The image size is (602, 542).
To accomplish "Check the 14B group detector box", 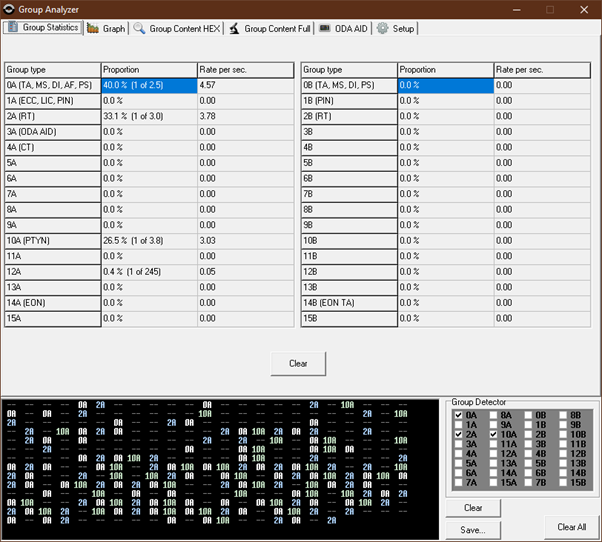I will [563, 473].
